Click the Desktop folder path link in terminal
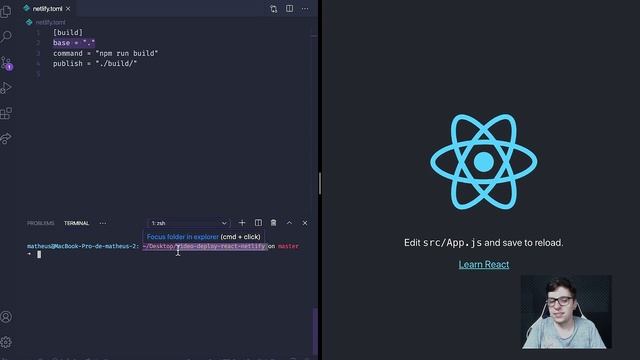This screenshot has width=640, height=360. [204, 246]
